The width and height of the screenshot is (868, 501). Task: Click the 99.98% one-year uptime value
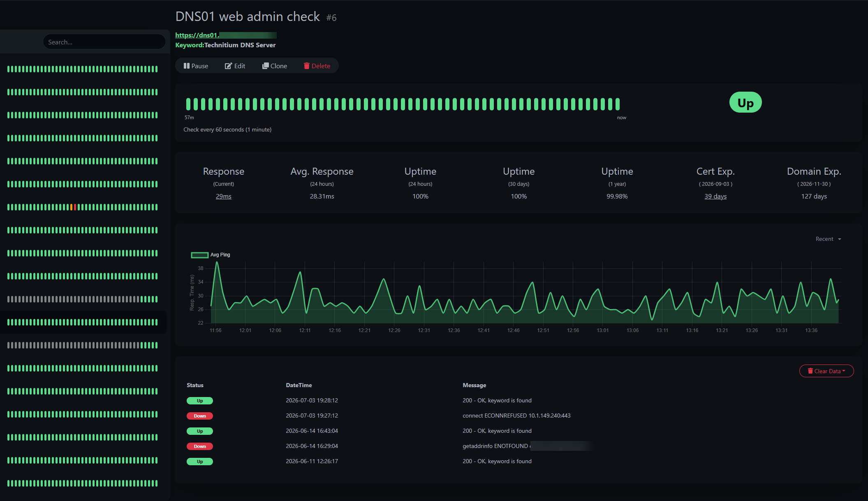tap(617, 196)
